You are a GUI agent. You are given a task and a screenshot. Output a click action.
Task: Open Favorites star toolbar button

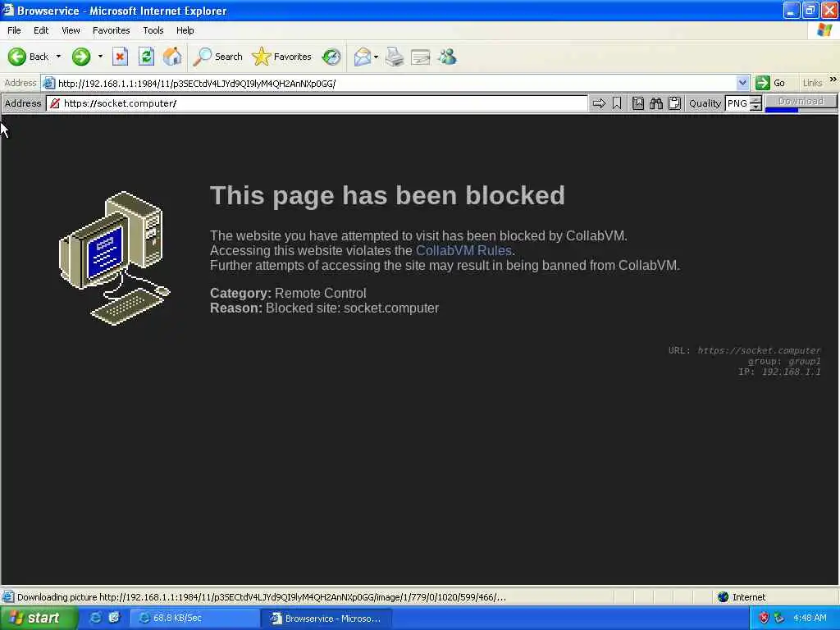pos(282,57)
